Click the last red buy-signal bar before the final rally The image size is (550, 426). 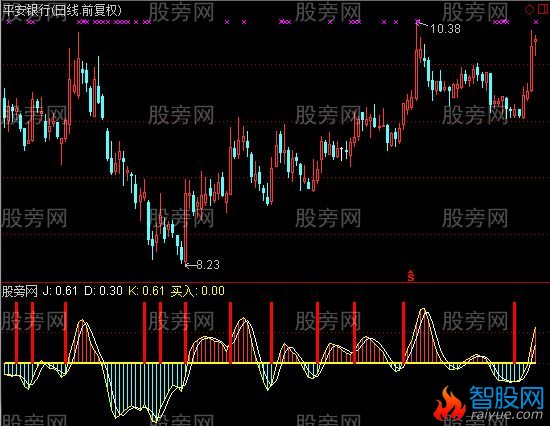515,333
